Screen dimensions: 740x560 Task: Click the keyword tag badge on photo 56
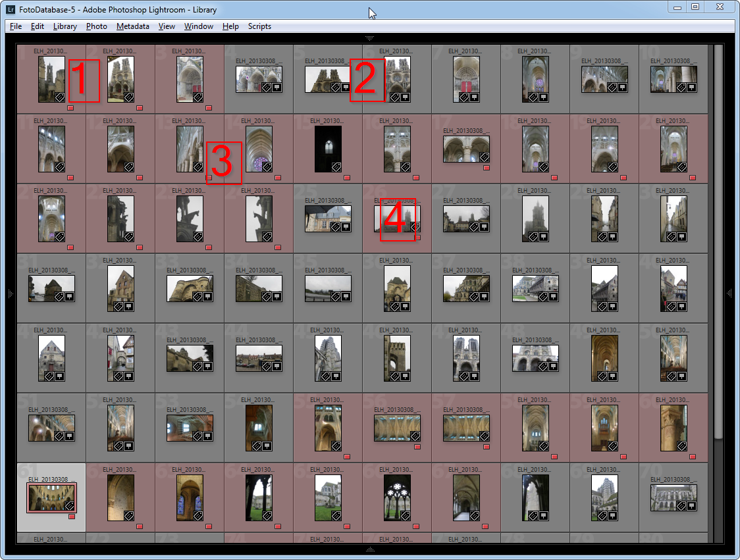tap(415, 436)
